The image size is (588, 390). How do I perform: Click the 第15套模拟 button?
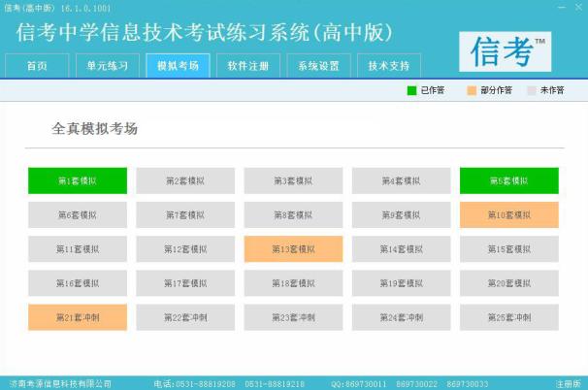(x=509, y=249)
